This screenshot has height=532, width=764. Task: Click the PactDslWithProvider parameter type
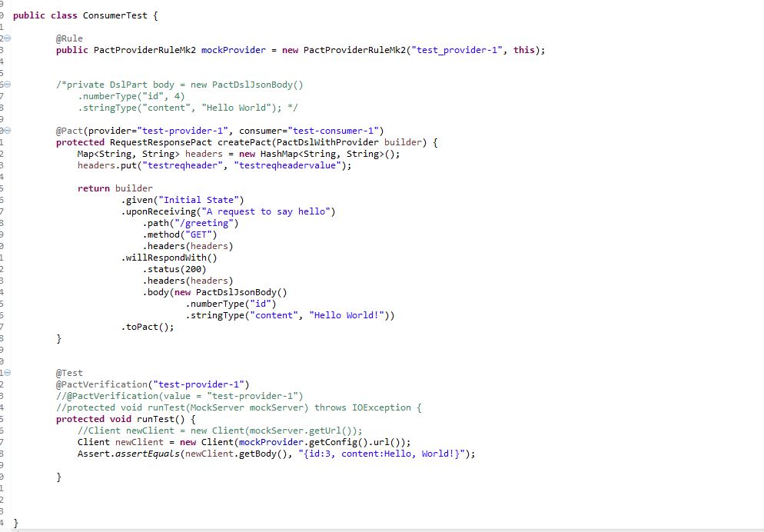(327, 142)
